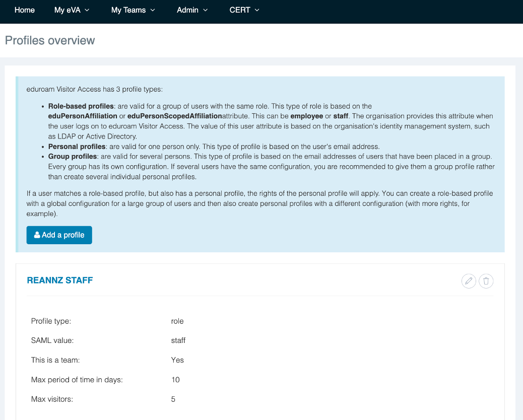Edit the REANNZ STAFF profile with the pencil icon
The width and height of the screenshot is (523, 420).
[x=469, y=281]
